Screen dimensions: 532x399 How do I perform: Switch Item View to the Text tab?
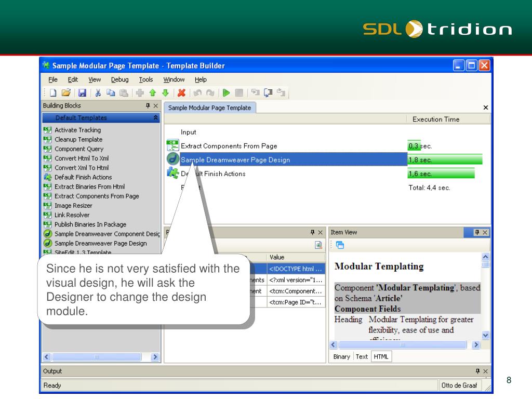362,356
